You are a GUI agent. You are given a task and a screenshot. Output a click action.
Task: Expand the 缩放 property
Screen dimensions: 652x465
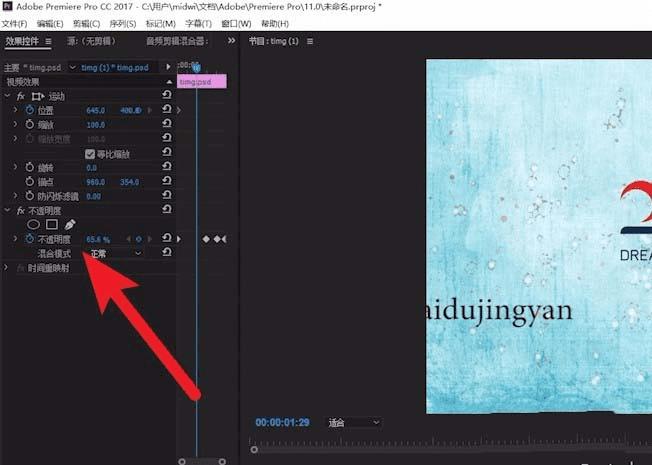[x=16, y=124]
